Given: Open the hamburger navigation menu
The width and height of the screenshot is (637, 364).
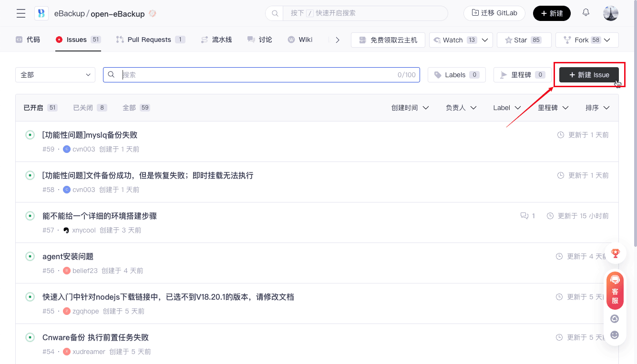Looking at the screenshot, I should (x=21, y=13).
